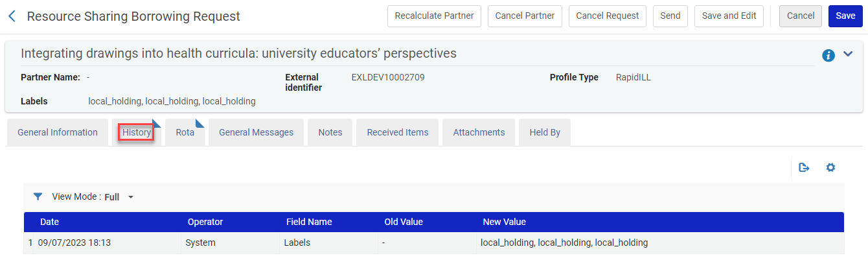The width and height of the screenshot is (868, 273).
Task: Click the blue Save button
Action: pyautogui.click(x=845, y=16)
